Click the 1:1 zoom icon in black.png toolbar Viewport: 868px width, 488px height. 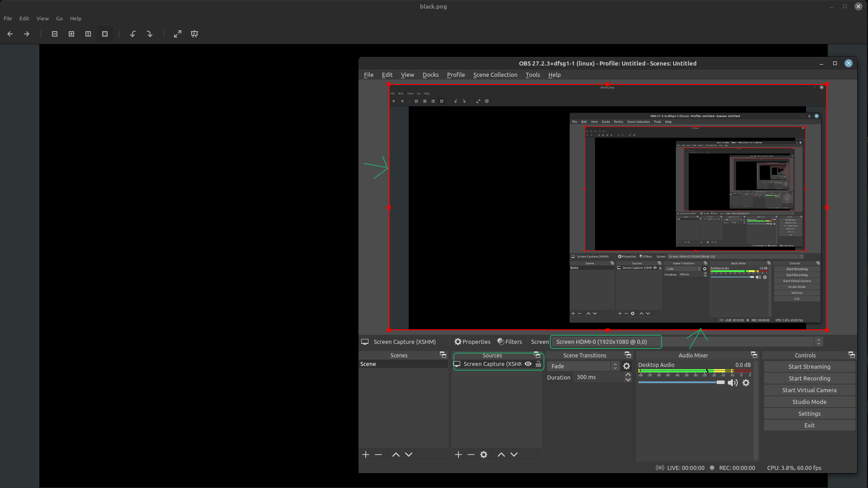88,34
